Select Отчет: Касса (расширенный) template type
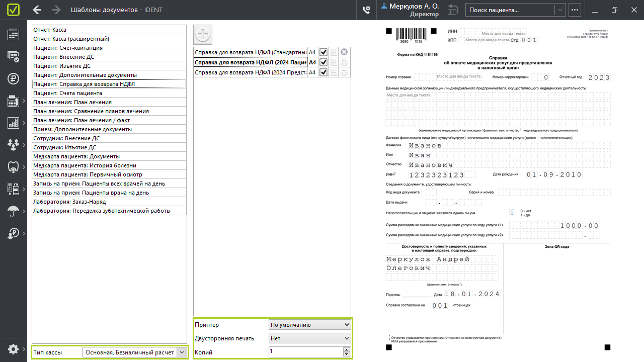The width and height of the screenshot is (644, 362). coord(109,39)
